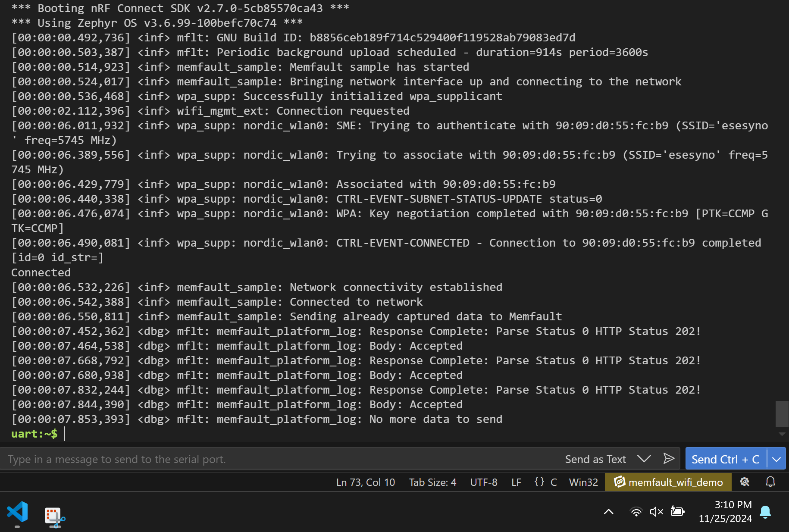Click the battery status tray icon
This screenshot has width=789, height=532.
coord(677,512)
